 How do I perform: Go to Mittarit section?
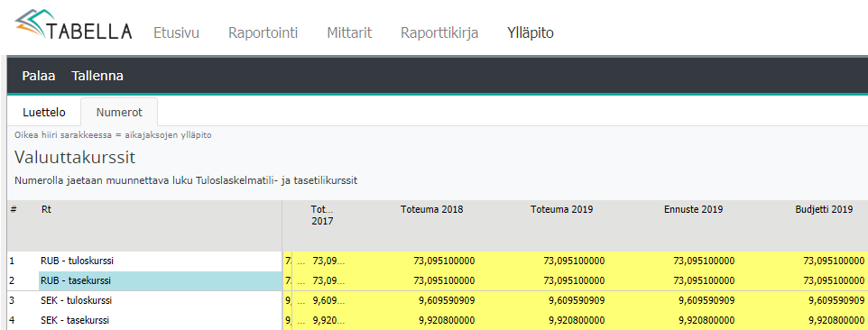click(349, 32)
